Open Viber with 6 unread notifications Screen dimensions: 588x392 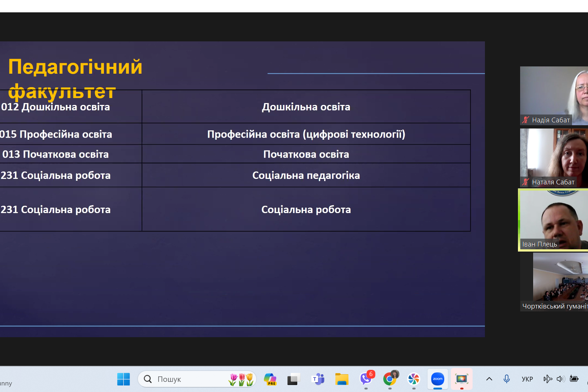click(366, 379)
